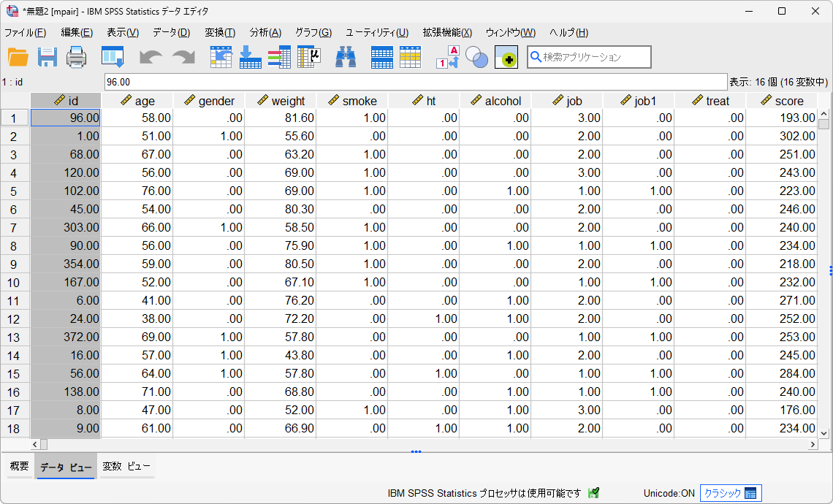Click the weight cell showing 43.80
This screenshot has height=504, width=833.
click(x=281, y=355)
